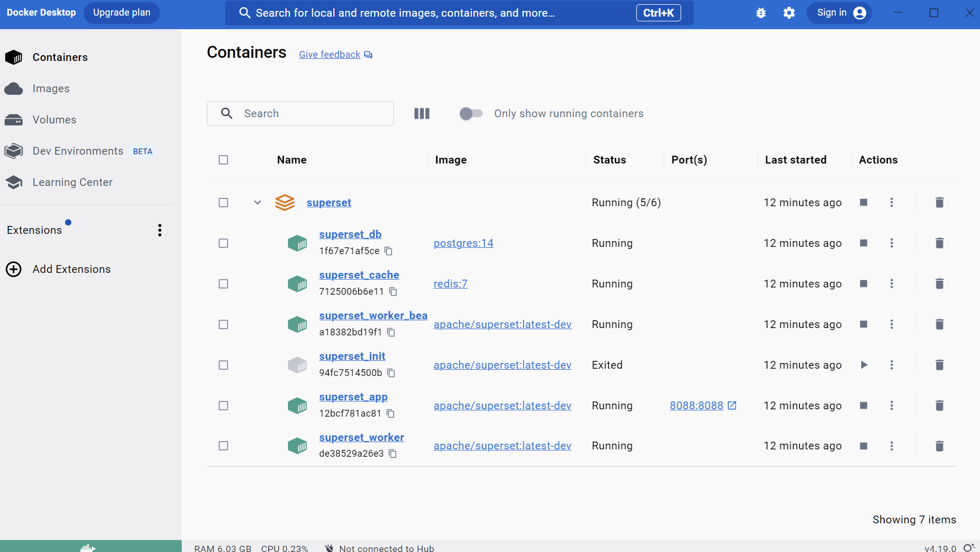This screenshot has width=980, height=552.
Task: Click the containers Search field
Action: click(x=300, y=114)
